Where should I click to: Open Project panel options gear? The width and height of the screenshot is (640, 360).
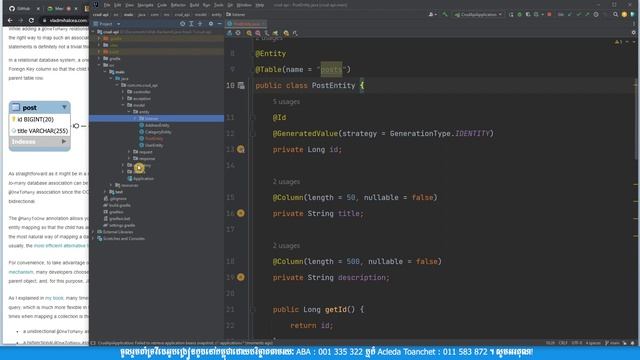point(211,24)
